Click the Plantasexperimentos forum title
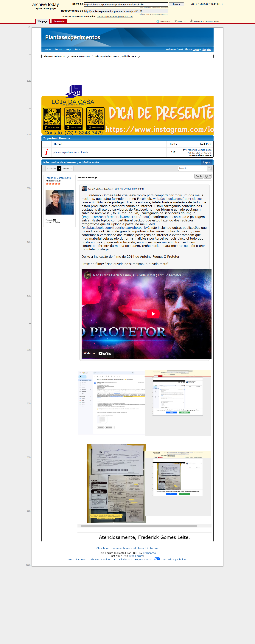Image resolution: width=255 pixels, height=644 pixels. tap(72, 37)
